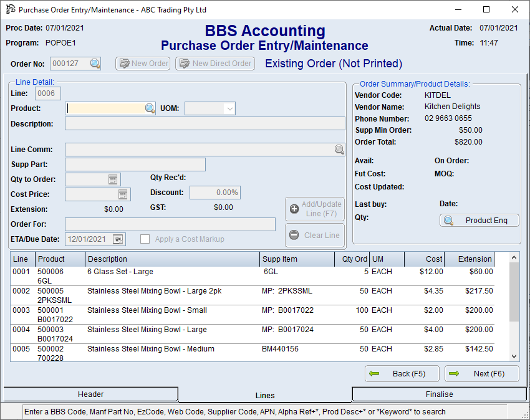Open the Line Comm search icon
This screenshot has width=530, height=420.
click(x=339, y=150)
